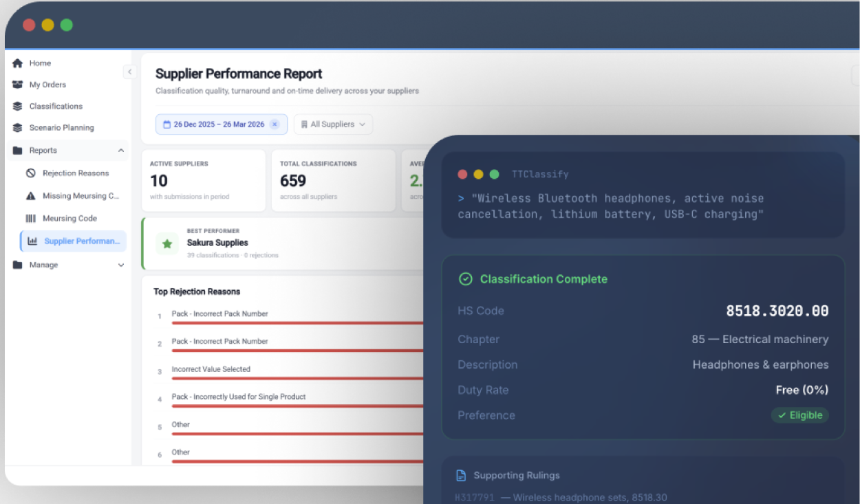Clear the date range filter with X

pyautogui.click(x=275, y=124)
